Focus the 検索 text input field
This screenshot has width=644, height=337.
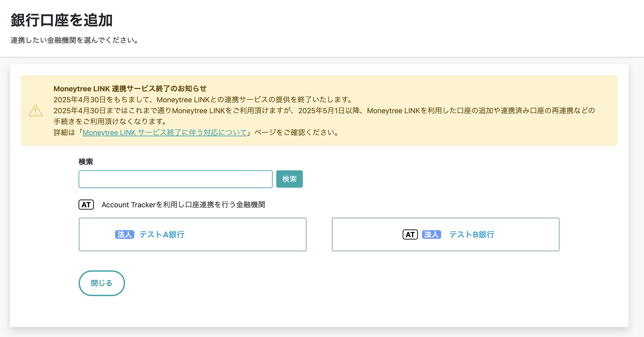(175, 179)
